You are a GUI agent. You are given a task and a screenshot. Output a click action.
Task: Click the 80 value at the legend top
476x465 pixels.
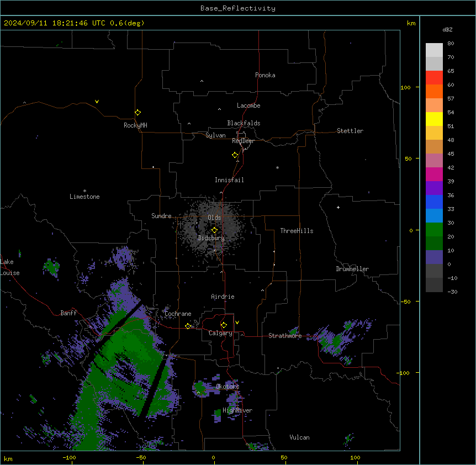(x=451, y=44)
